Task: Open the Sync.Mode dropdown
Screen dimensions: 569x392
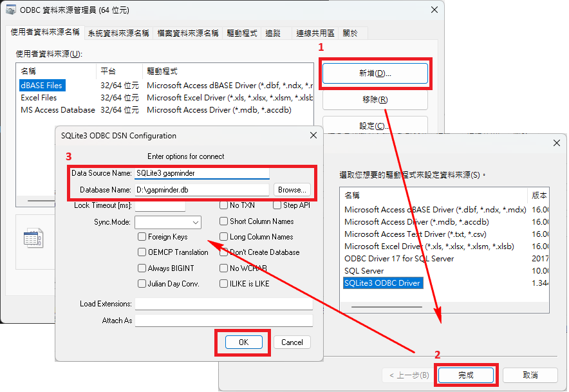Action: tap(167, 222)
